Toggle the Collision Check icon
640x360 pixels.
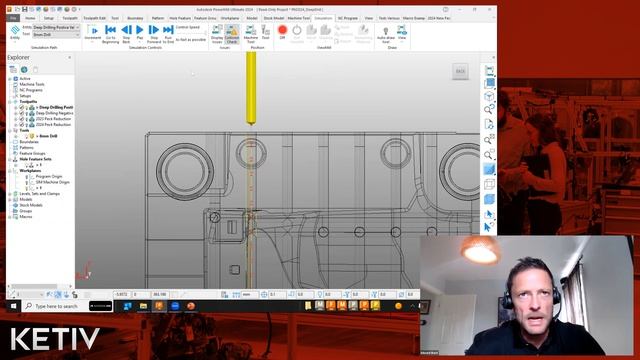pyautogui.click(x=232, y=33)
